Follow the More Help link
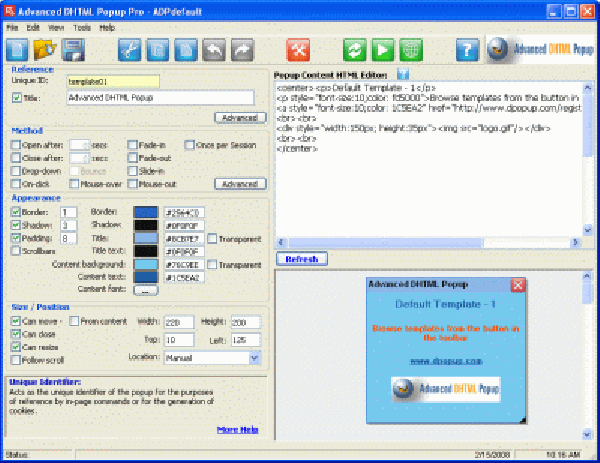600x463 pixels. 238,430
